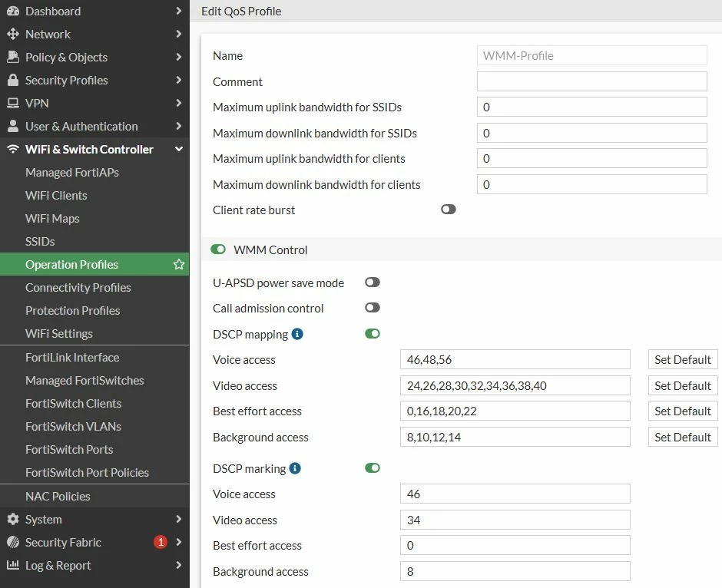Screen dimensions: 722x588
Task: Disable the DSCP mapping toggle
Action: pos(372,334)
